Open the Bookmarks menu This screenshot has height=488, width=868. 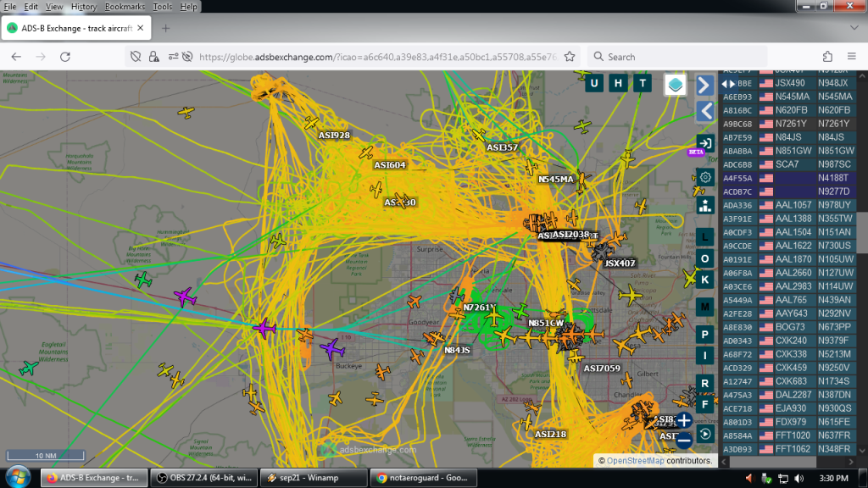point(125,7)
